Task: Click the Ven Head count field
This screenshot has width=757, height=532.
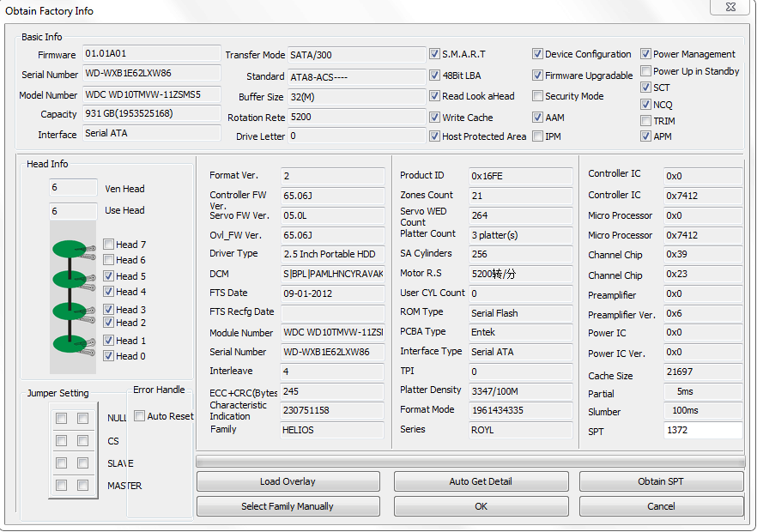Action: pyautogui.click(x=73, y=187)
